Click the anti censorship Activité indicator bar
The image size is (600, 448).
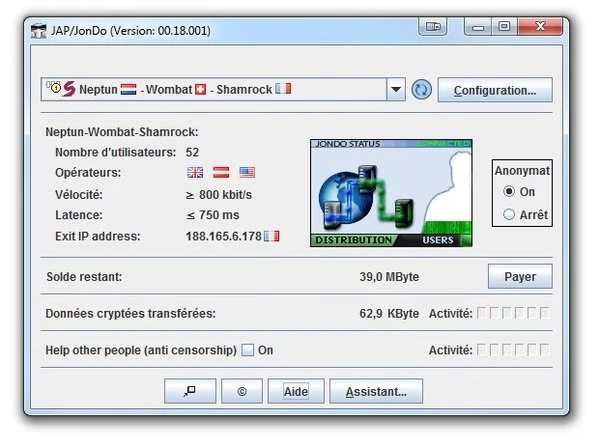click(x=514, y=350)
